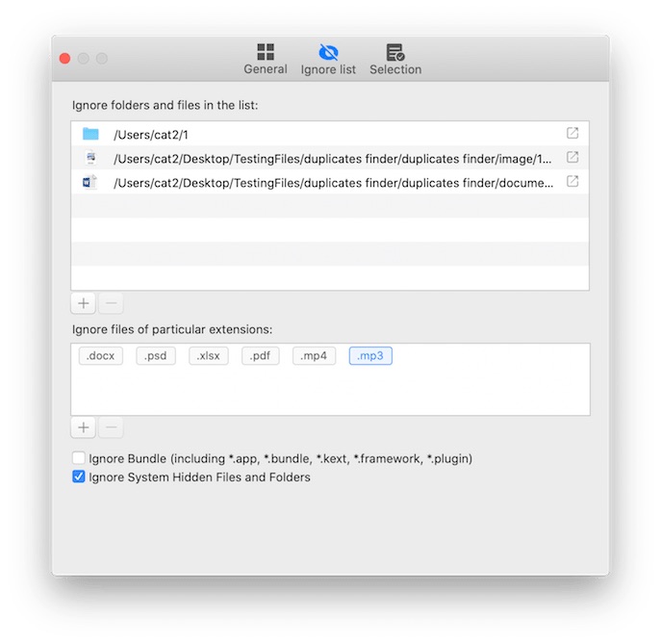Close the preferences window with red button

tap(64, 58)
